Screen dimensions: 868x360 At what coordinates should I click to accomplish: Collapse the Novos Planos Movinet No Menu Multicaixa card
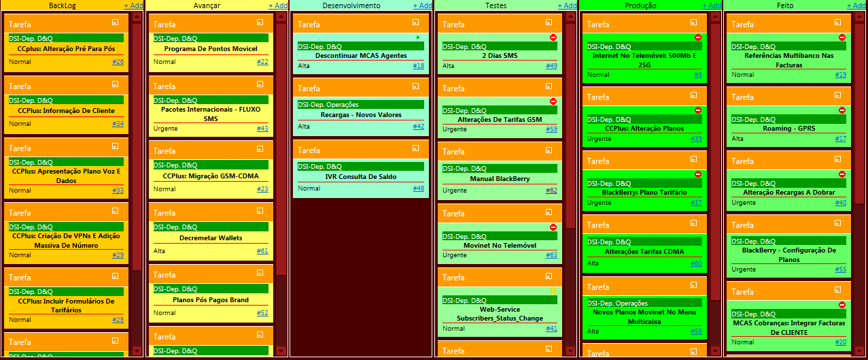point(694,285)
